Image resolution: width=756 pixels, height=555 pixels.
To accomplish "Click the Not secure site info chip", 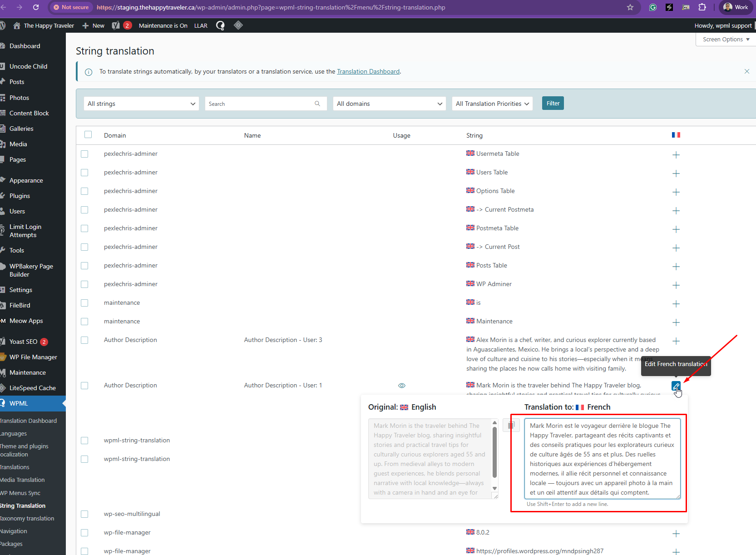I will (x=71, y=7).
